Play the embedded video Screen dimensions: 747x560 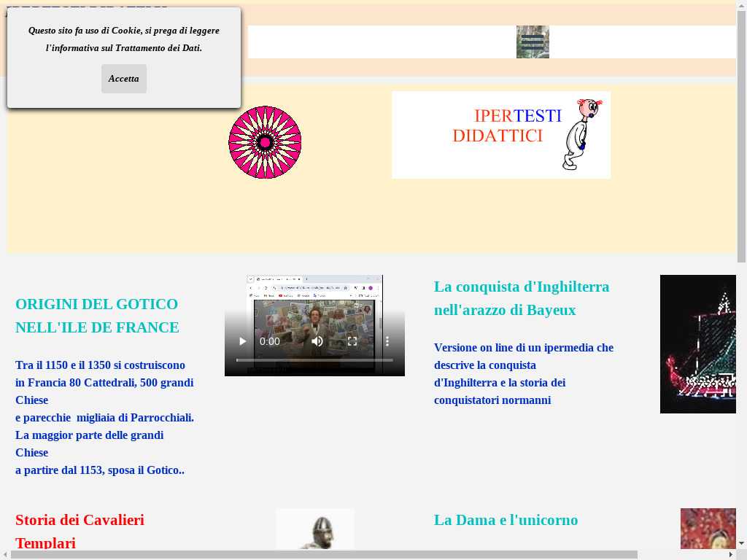pos(243,341)
